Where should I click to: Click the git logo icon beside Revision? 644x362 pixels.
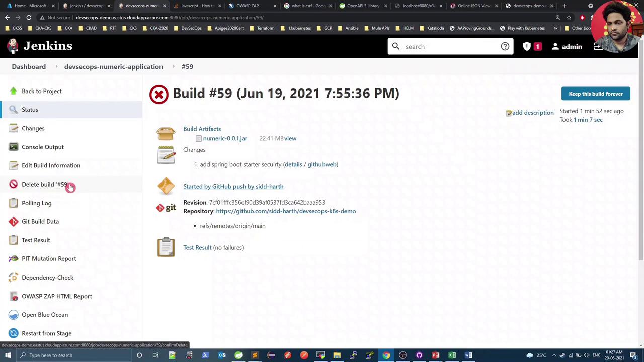pos(166,208)
